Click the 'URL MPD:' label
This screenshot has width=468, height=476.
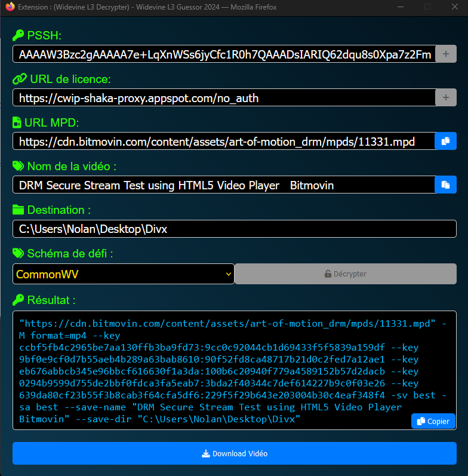coord(51,122)
